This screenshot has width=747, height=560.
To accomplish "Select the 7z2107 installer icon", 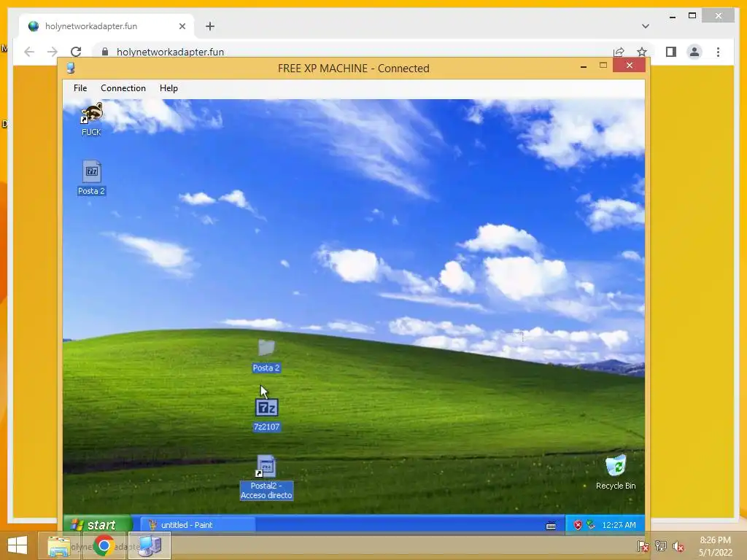I will tap(266, 408).
